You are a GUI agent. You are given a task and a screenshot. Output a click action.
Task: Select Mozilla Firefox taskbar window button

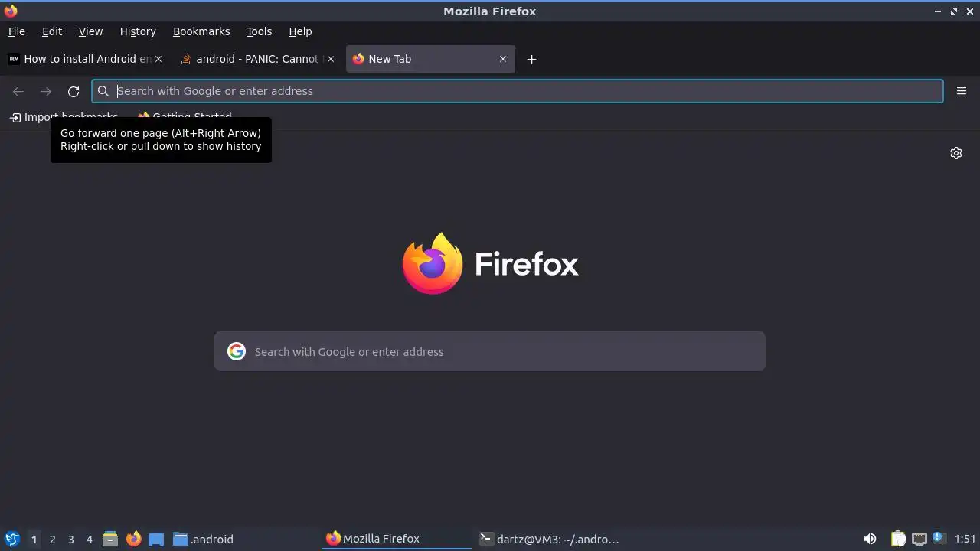coord(396,539)
